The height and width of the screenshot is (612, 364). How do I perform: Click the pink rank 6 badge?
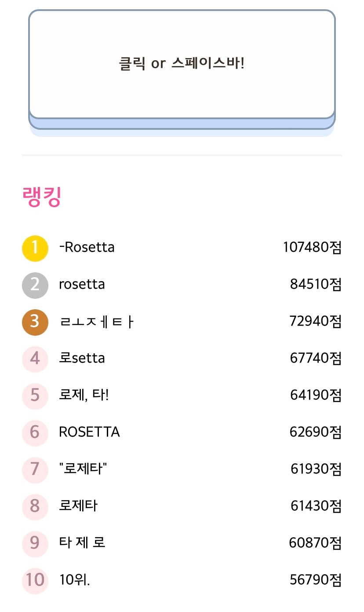coord(35,433)
